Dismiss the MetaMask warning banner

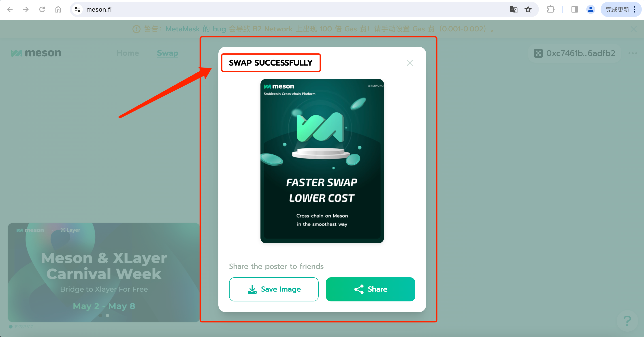(633, 29)
